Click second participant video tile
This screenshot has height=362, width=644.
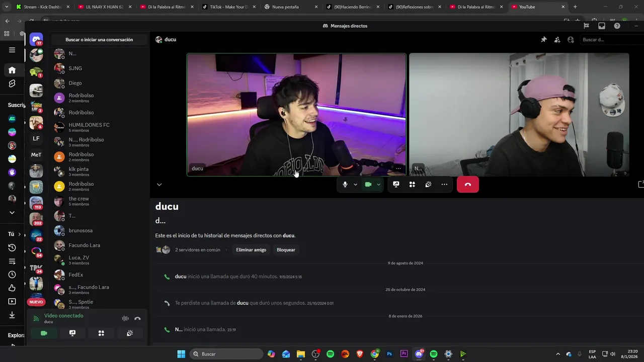(519, 115)
